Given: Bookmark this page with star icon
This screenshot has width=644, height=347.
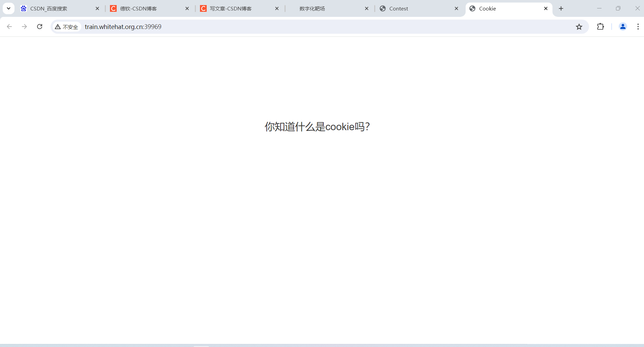Looking at the screenshot, I should (579, 27).
